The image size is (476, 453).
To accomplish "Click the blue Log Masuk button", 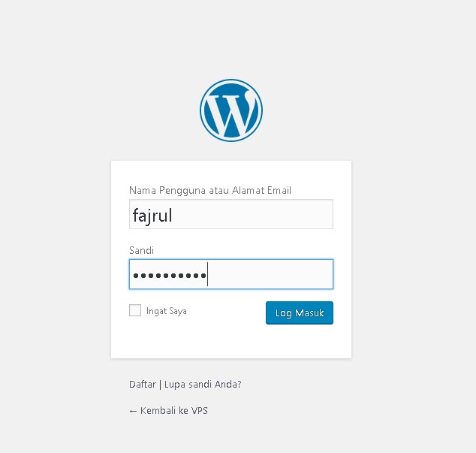I will click(300, 313).
